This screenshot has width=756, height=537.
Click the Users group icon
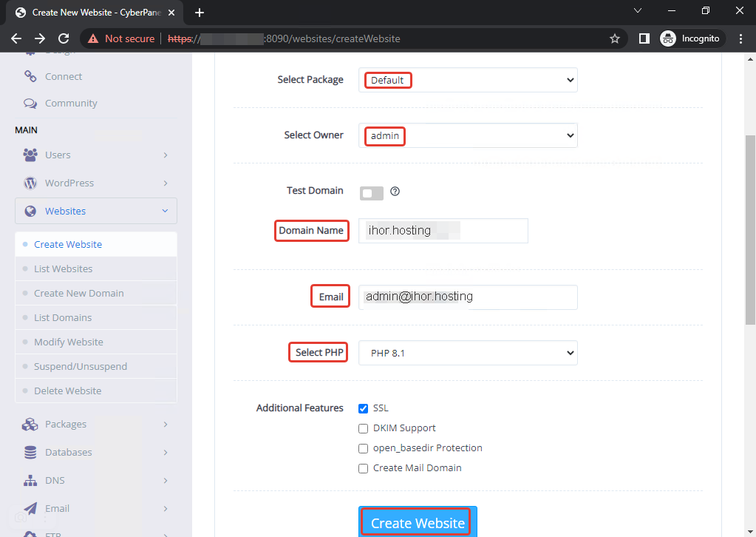pos(30,155)
